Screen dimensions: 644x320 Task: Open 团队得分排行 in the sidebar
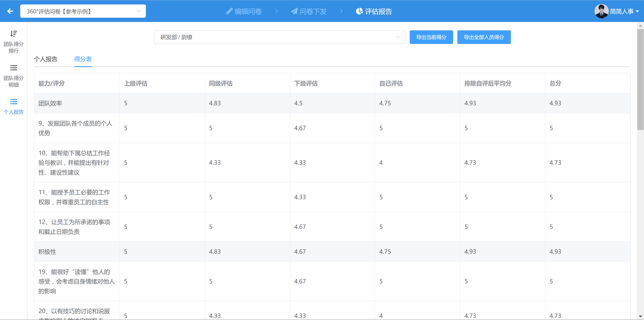click(x=13, y=47)
